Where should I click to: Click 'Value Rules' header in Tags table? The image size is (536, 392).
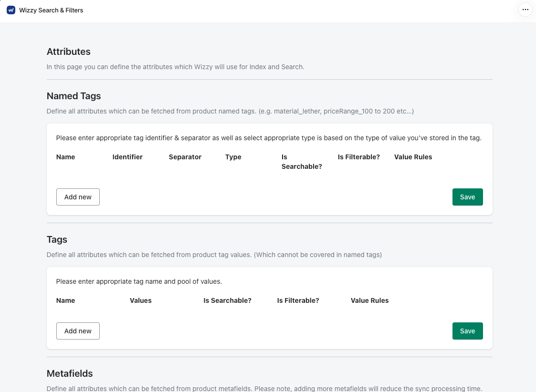pos(369,300)
